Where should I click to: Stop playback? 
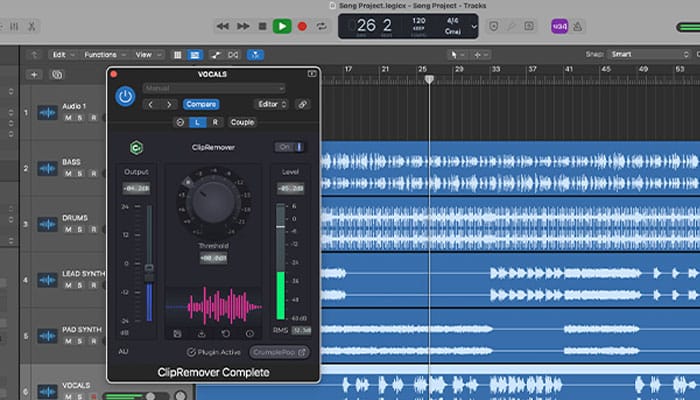(x=262, y=26)
